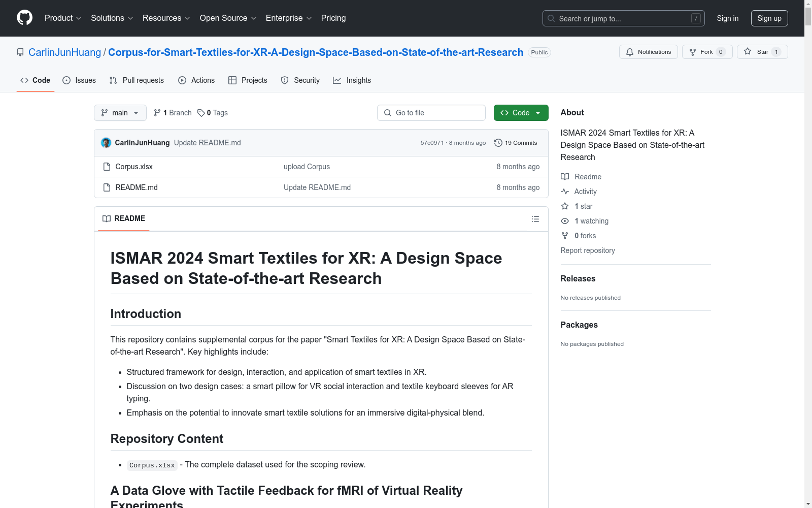The width and height of the screenshot is (812, 508).
Task: Click the commit history clock icon
Action: [498, 143]
